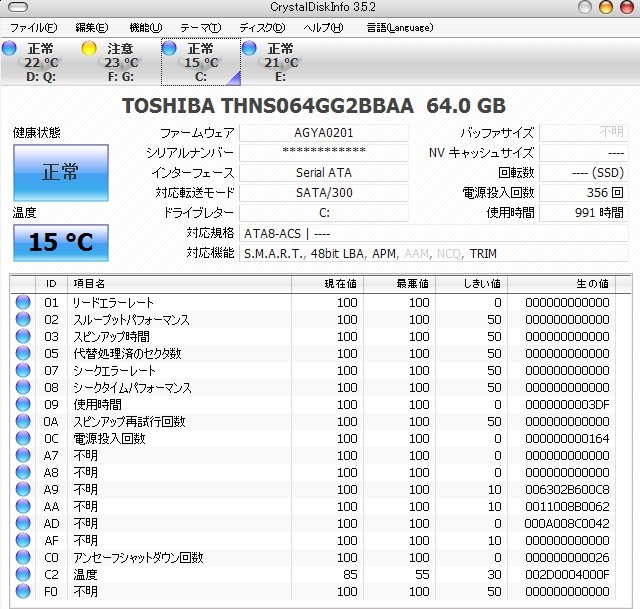Click the status orb for リードエラーレート row
Image resolution: width=640 pixels, height=609 pixels.
(23, 303)
